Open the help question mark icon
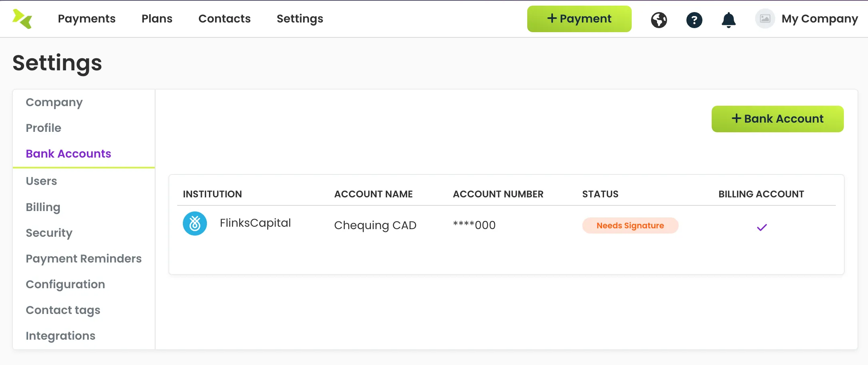 click(694, 20)
